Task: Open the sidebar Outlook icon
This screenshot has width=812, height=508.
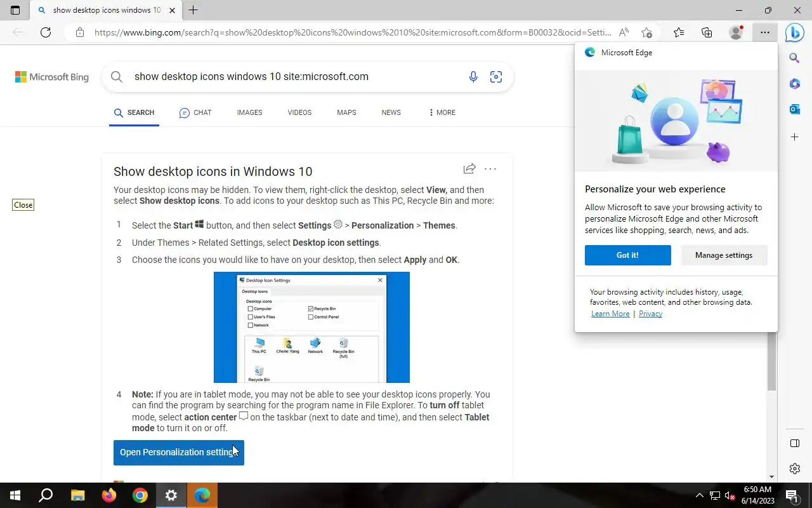Action: click(794, 109)
